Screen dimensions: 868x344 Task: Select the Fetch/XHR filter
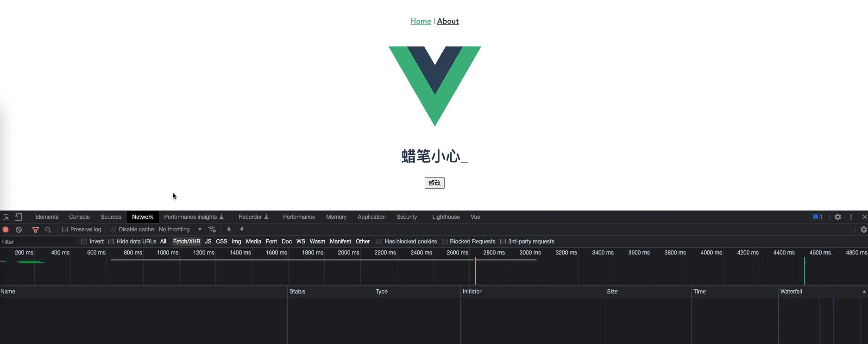pyautogui.click(x=187, y=242)
